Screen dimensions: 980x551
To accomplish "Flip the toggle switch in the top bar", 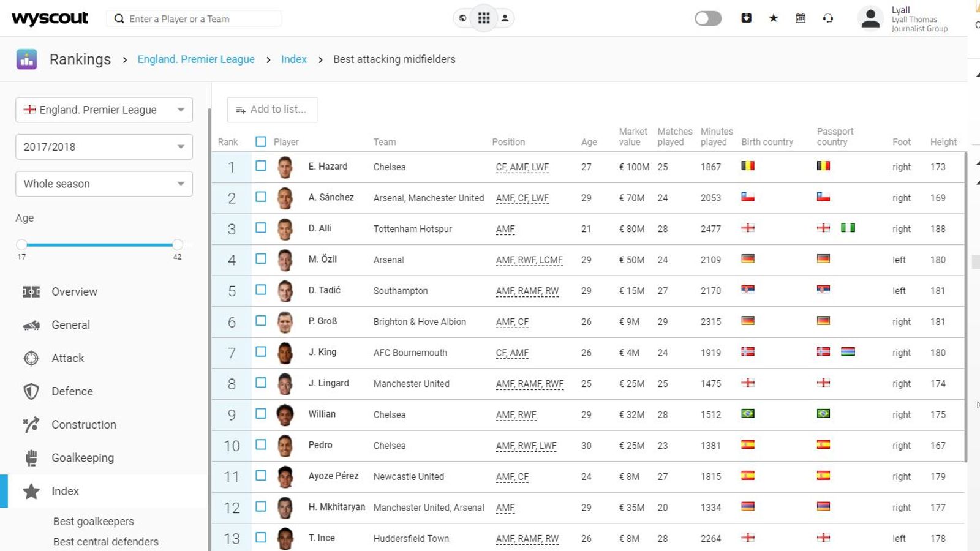I will tap(707, 18).
